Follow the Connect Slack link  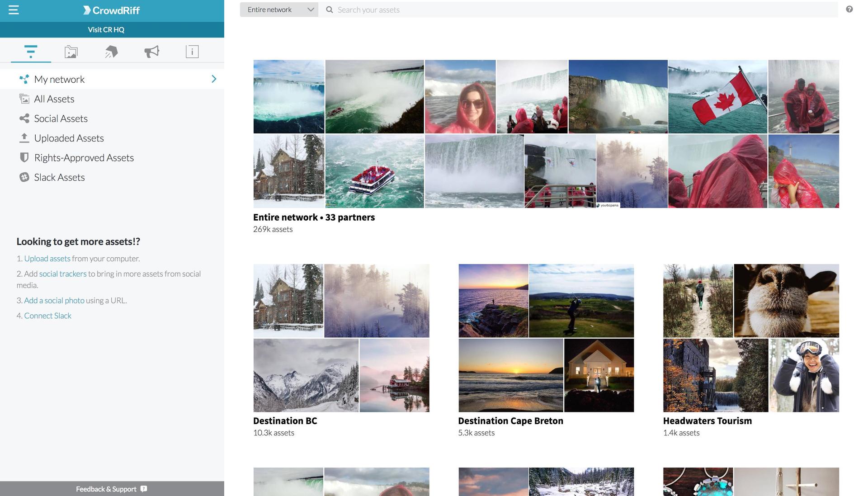pyautogui.click(x=47, y=316)
